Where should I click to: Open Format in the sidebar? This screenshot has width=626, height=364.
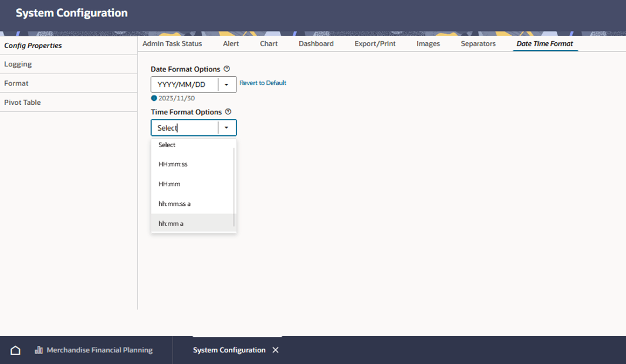click(69, 83)
